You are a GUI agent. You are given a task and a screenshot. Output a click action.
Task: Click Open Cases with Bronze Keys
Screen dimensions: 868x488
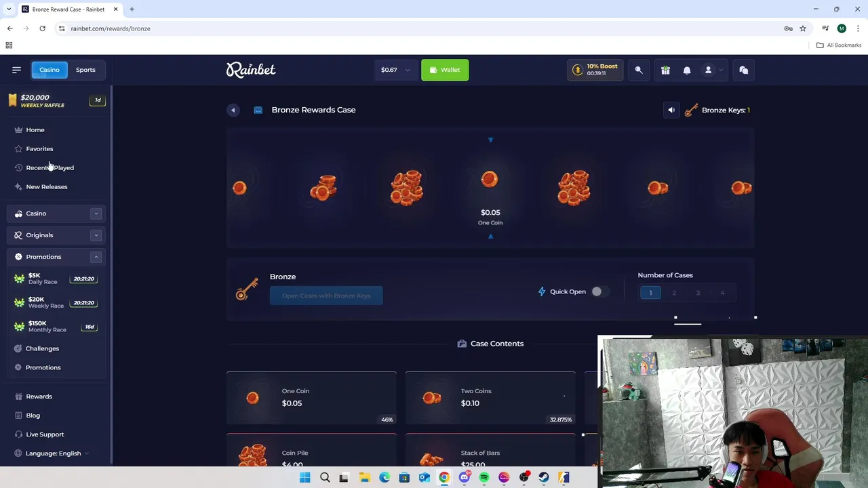[326, 296]
